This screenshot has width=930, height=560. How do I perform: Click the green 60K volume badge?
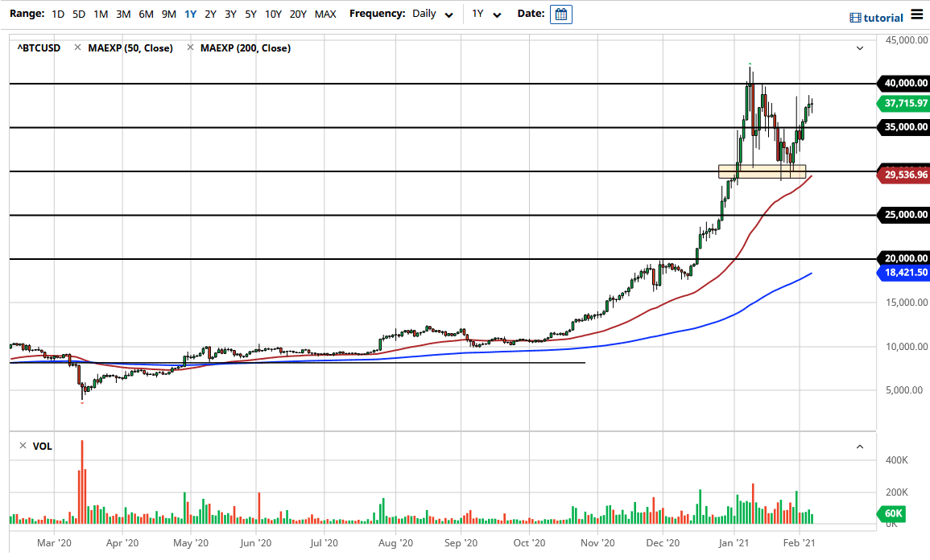[892, 514]
